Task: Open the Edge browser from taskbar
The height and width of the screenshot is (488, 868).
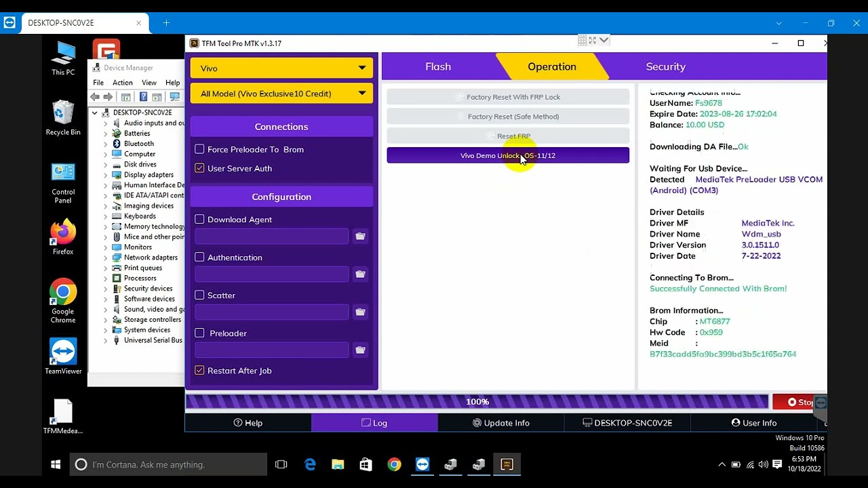Action: point(310,464)
